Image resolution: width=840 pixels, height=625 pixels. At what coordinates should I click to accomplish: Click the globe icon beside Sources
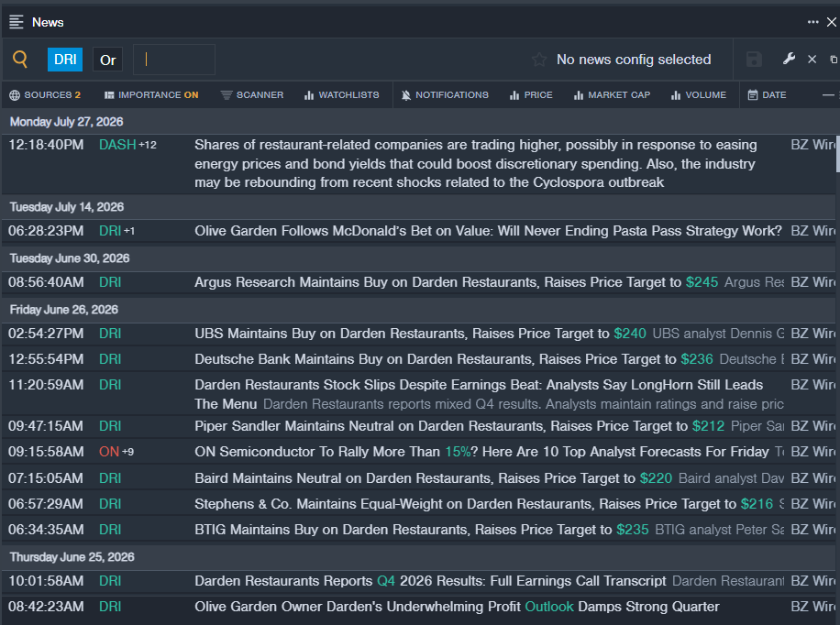(15, 95)
